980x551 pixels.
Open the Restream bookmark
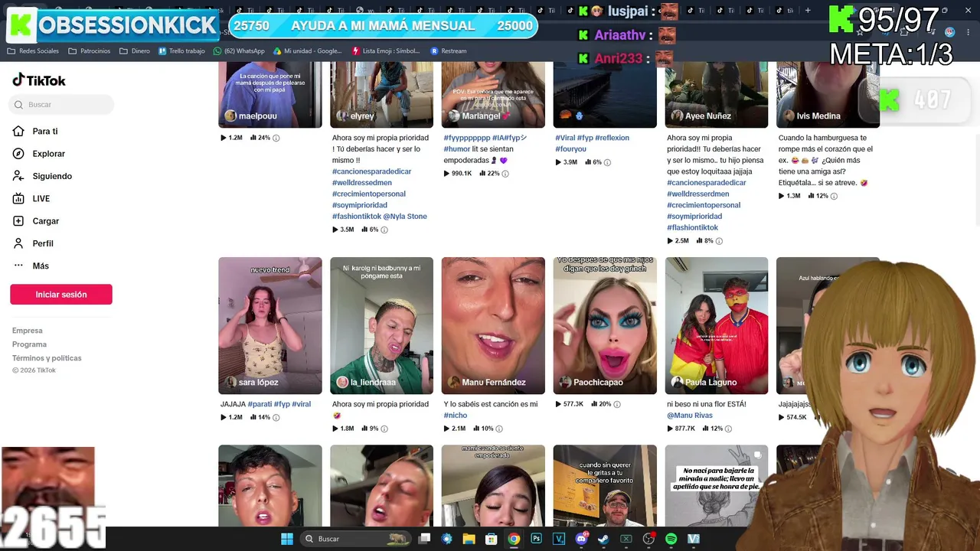click(449, 51)
